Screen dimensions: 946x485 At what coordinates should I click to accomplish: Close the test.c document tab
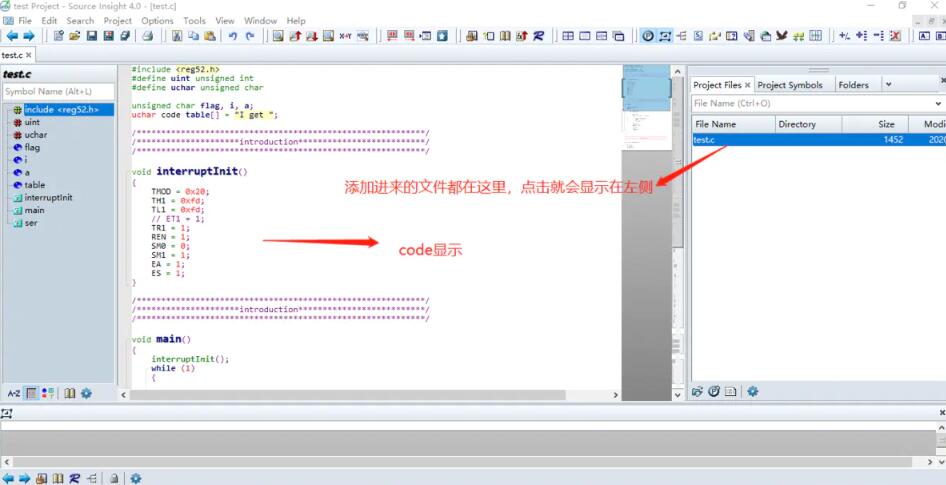point(28,55)
